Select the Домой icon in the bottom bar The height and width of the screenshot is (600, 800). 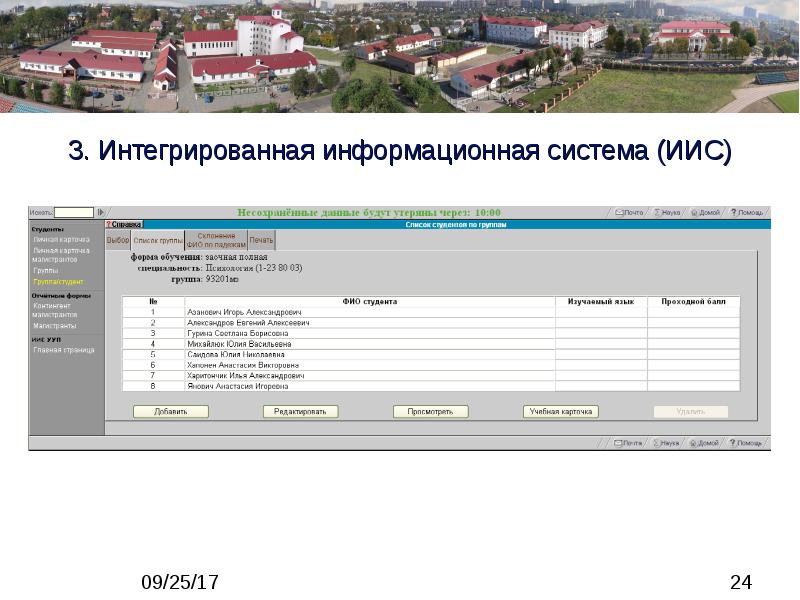pyautogui.click(x=707, y=441)
